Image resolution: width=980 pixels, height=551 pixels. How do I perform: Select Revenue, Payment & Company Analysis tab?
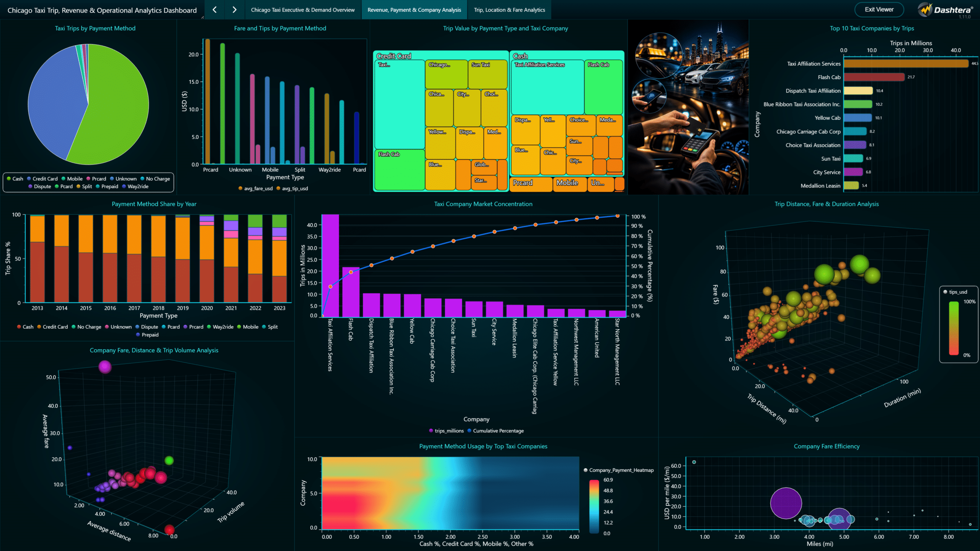[x=414, y=10]
